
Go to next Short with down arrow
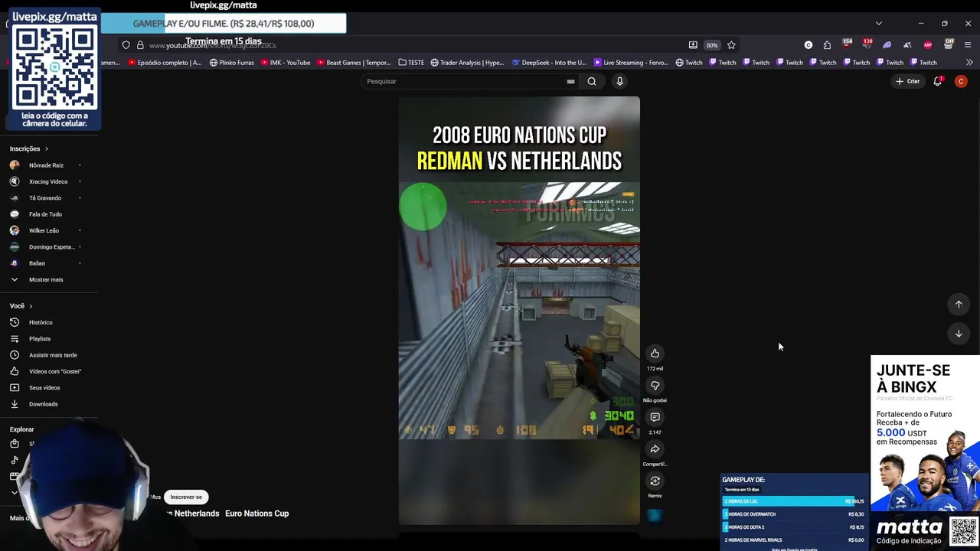click(x=959, y=334)
